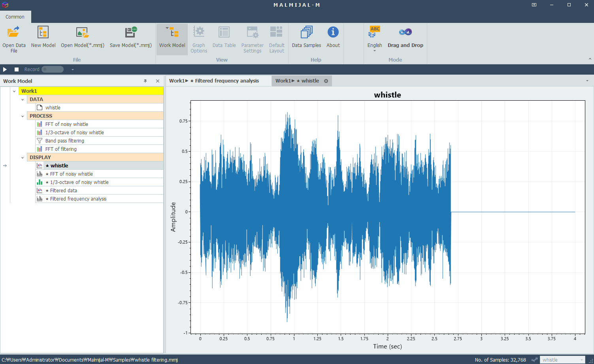
Task: Select ★ whistle display item
Action: [99, 166]
